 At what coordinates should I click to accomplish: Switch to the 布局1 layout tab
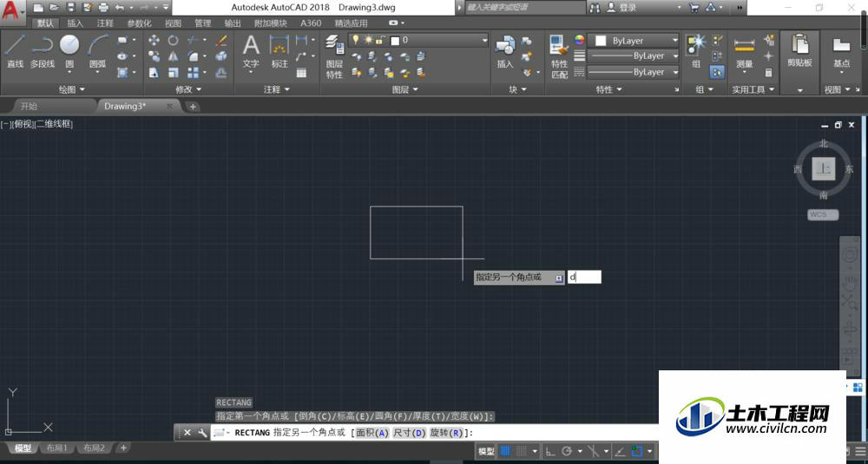coord(57,448)
